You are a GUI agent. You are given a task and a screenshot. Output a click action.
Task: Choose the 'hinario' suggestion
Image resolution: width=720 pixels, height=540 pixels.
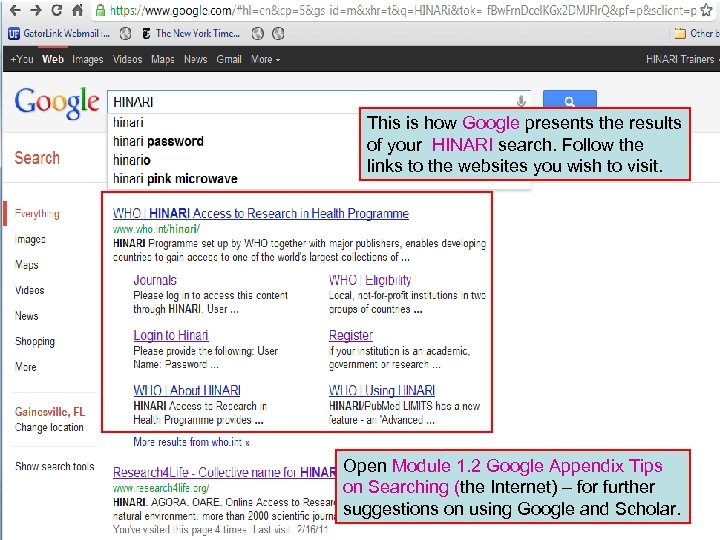click(x=132, y=160)
